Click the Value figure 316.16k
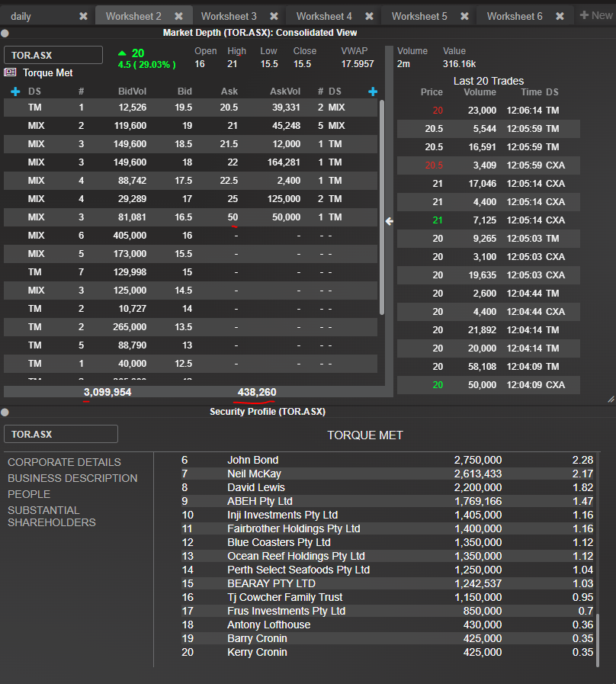The height and width of the screenshot is (684, 616). pos(459,64)
